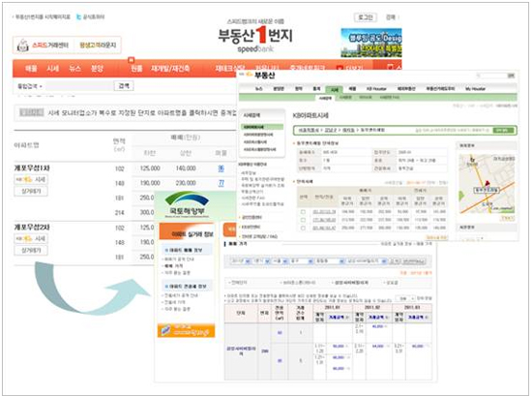Open the 뉴스 menu in orange bar
The height and width of the screenshot is (396, 532).
click(x=75, y=69)
